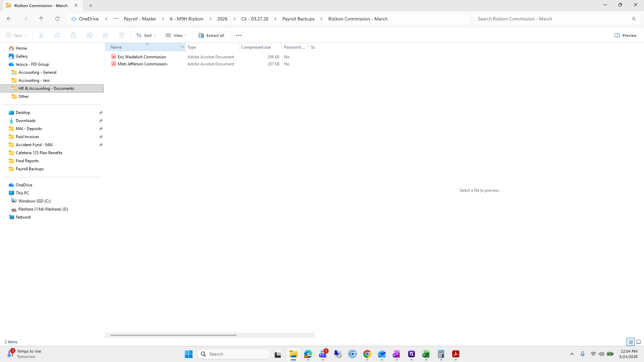This screenshot has height=362, width=644.
Task: Open the View dropdown
Action: [176, 35]
